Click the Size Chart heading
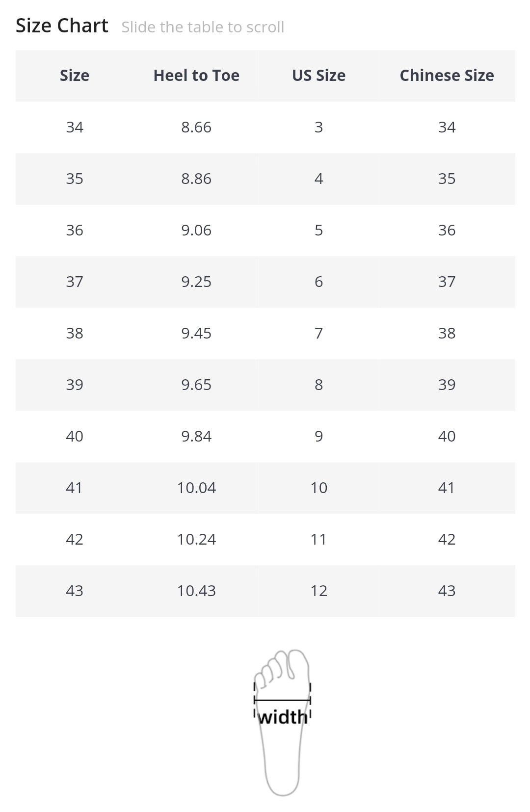The image size is (530, 812). pos(62,26)
